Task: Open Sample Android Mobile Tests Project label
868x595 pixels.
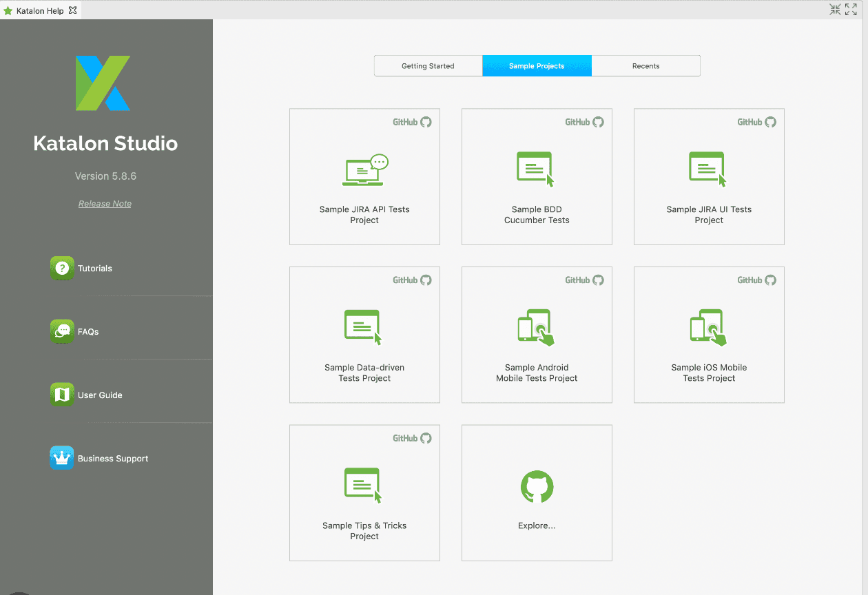Action: click(x=537, y=373)
